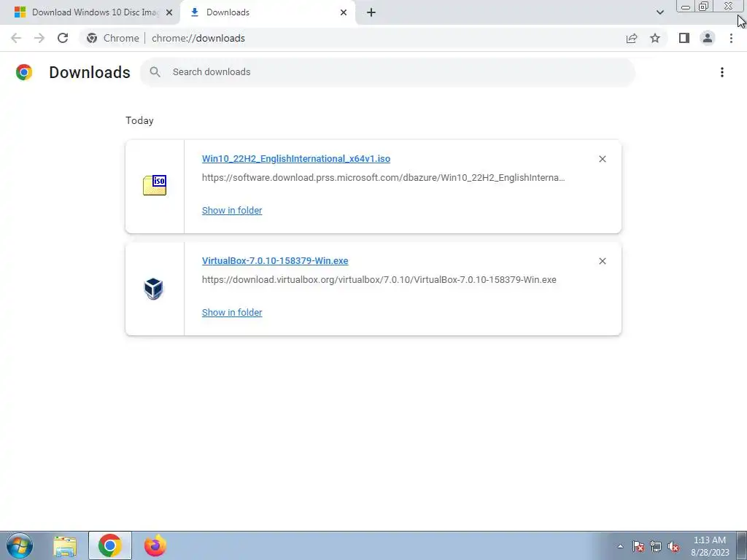Minimize the Chrome window
This screenshot has width=747, height=560.
click(x=686, y=7)
